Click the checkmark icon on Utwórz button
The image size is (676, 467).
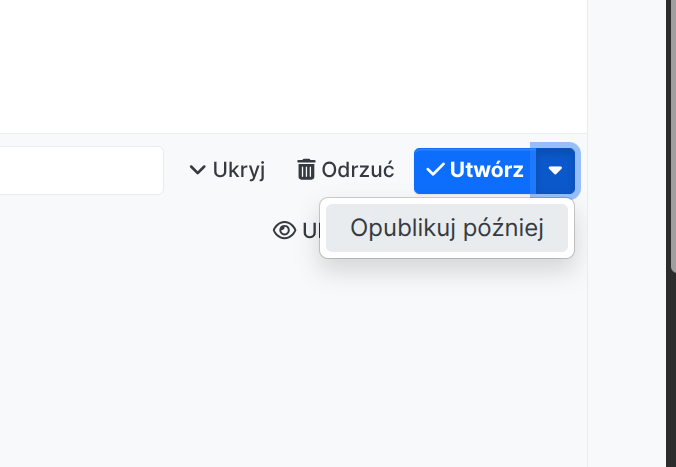(435, 170)
